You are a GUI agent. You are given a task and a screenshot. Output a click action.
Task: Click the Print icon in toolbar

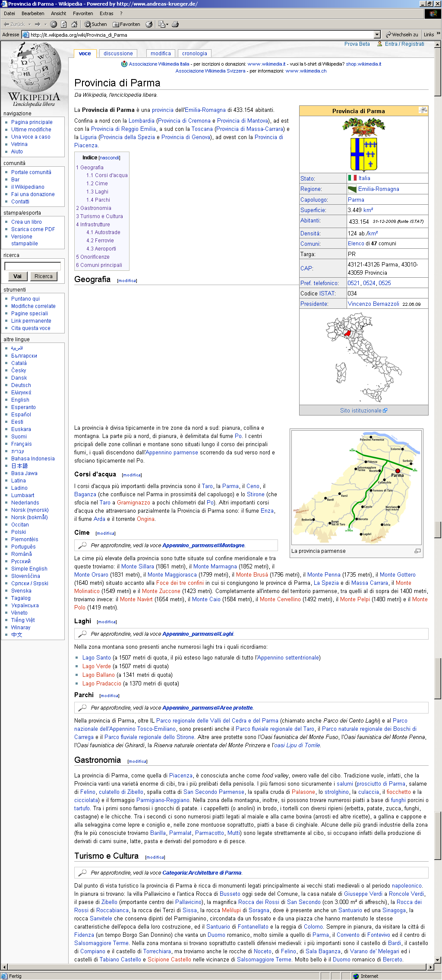click(175, 24)
